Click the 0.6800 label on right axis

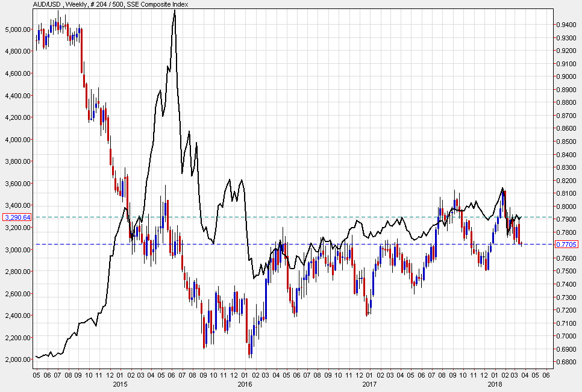click(x=568, y=362)
